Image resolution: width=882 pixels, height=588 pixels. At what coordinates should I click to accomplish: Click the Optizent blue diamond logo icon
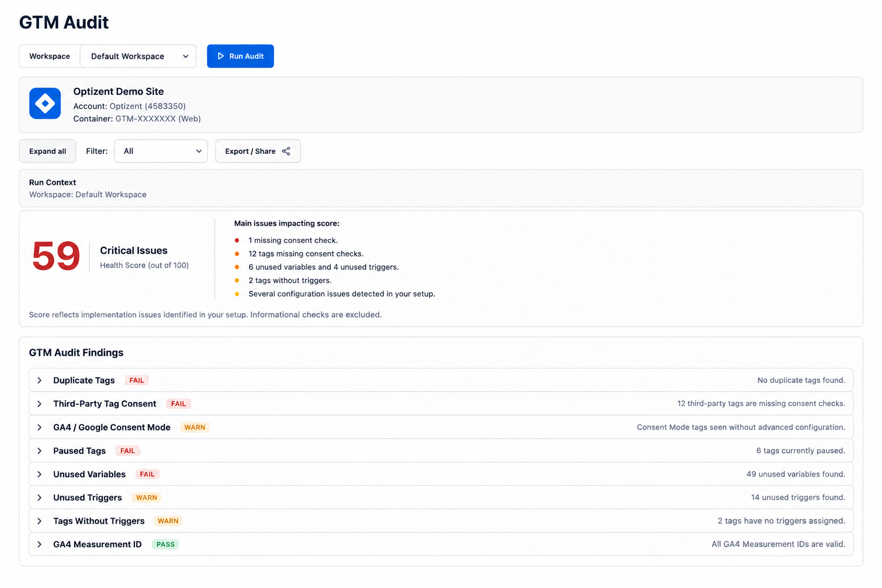click(x=45, y=103)
